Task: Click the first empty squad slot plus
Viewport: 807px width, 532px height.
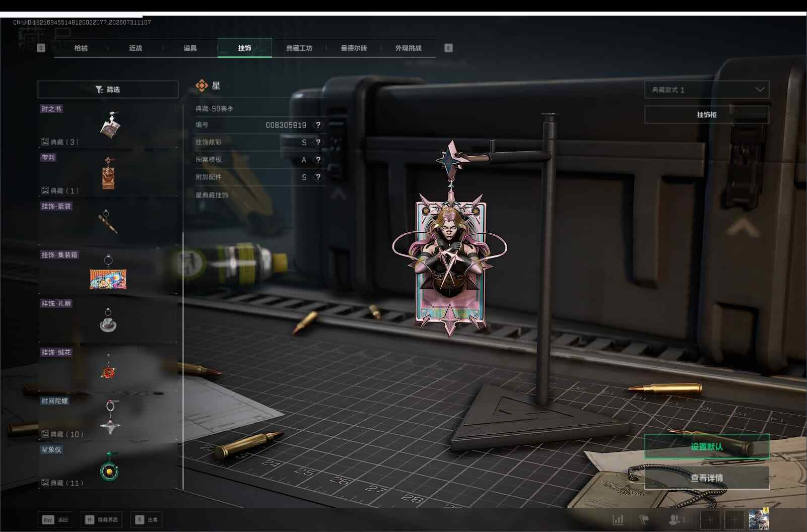Action: click(x=710, y=520)
